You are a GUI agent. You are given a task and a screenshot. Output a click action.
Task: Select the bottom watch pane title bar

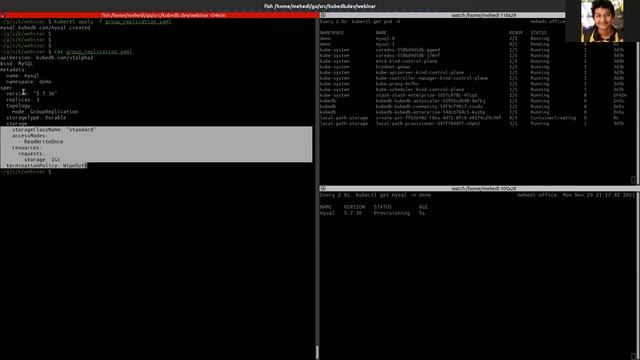pos(480,189)
